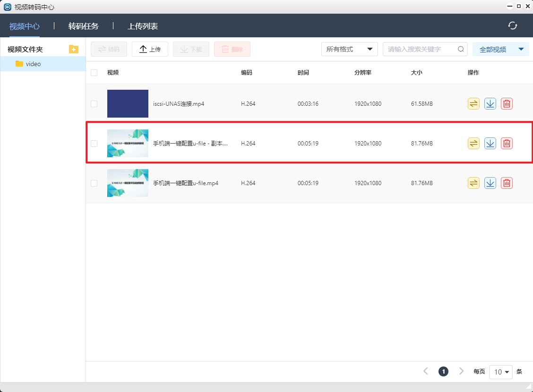
Task: Click the search magnifier icon
Action: (461, 49)
